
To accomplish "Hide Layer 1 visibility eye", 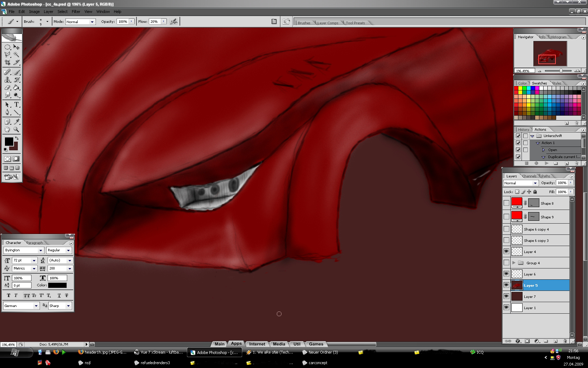I will click(x=506, y=308).
